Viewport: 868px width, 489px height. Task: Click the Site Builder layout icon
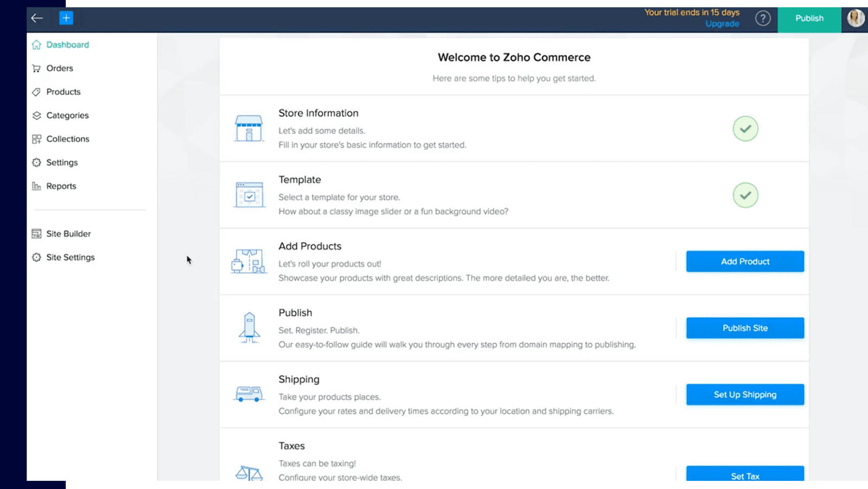(36, 234)
